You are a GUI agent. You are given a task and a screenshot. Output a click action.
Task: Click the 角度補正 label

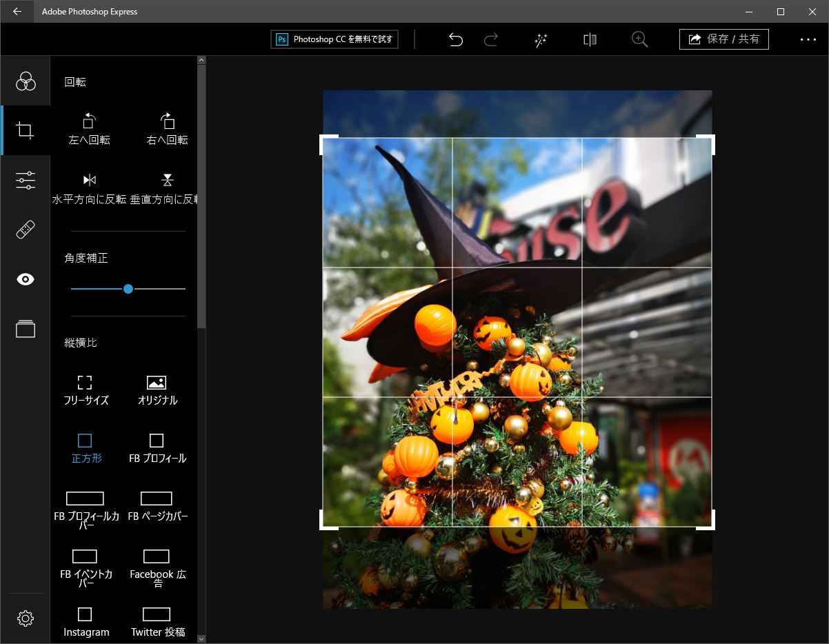[x=86, y=258]
